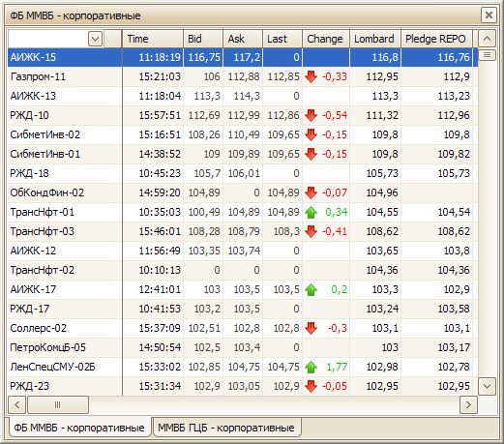504x444 pixels.
Task: Select the РЖД-18 instrument name
Action: 29,173
